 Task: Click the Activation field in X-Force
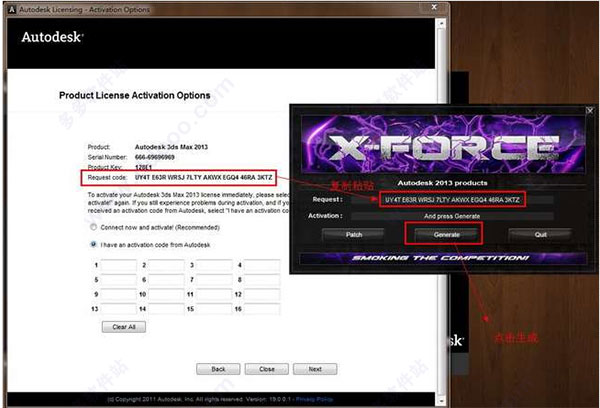[452, 216]
